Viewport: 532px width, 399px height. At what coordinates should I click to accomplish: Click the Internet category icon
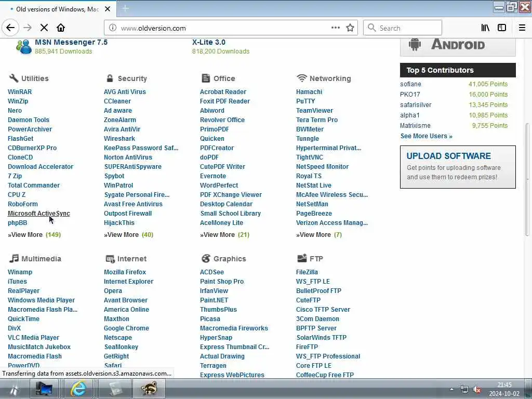[x=110, y=259]
